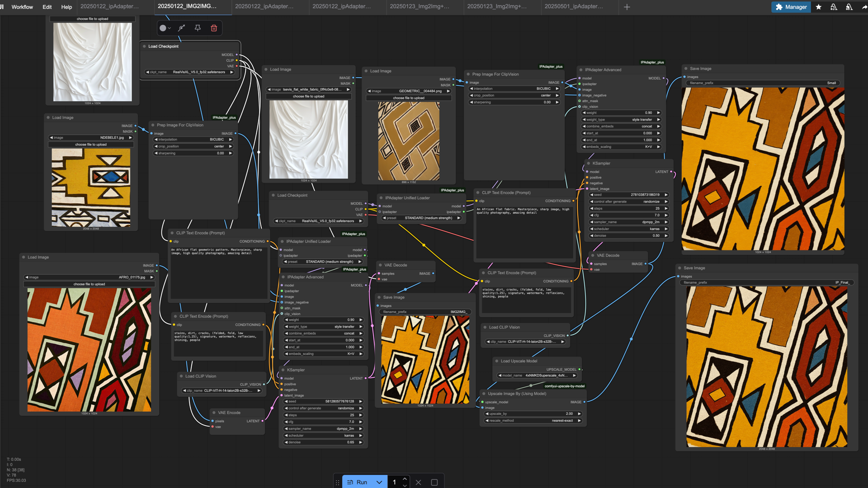868x488 pixels.
Task: Open the node color swatch picker
Action: (x=164, y=28)
